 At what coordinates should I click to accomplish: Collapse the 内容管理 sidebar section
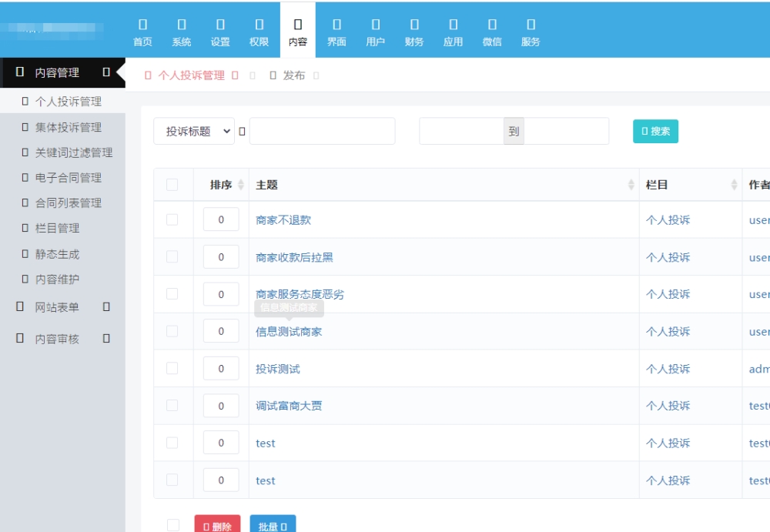(62, 72)
